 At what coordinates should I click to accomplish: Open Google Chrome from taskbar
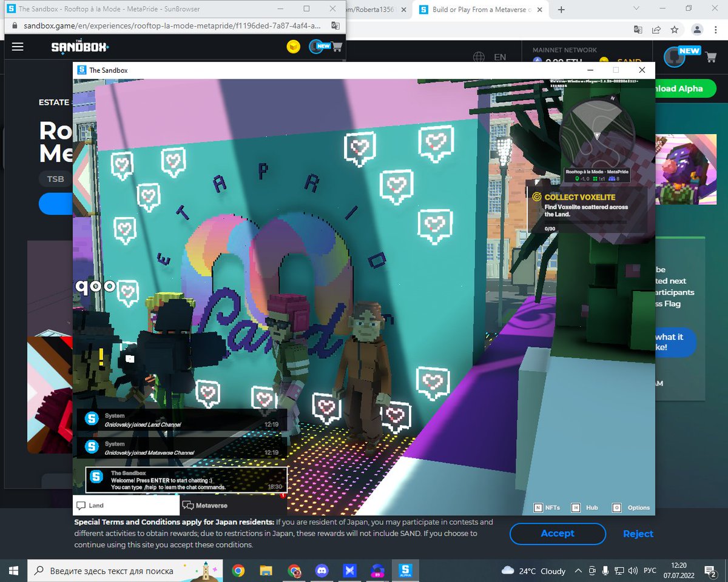[238, 570]
